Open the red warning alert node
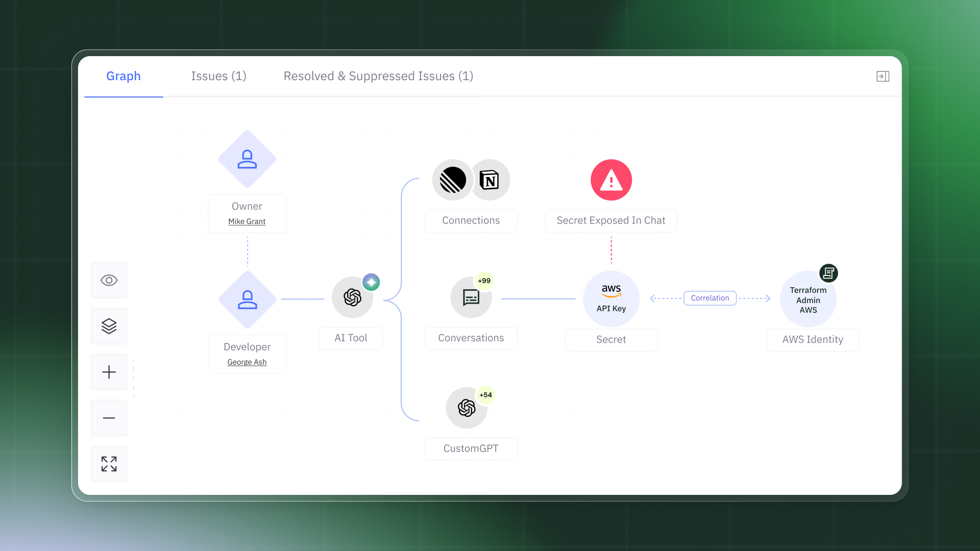This screenshot has height=551, width=980. (x=611, y=180)
